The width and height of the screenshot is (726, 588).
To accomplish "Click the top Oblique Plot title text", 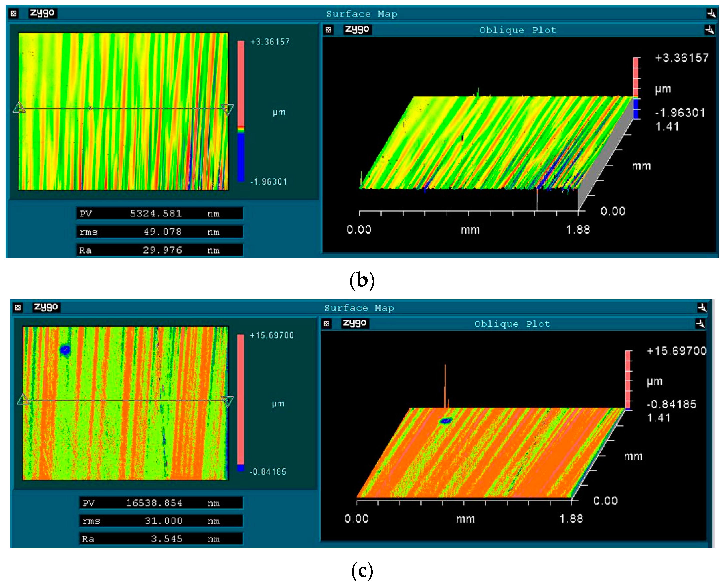I will (517, 30).
